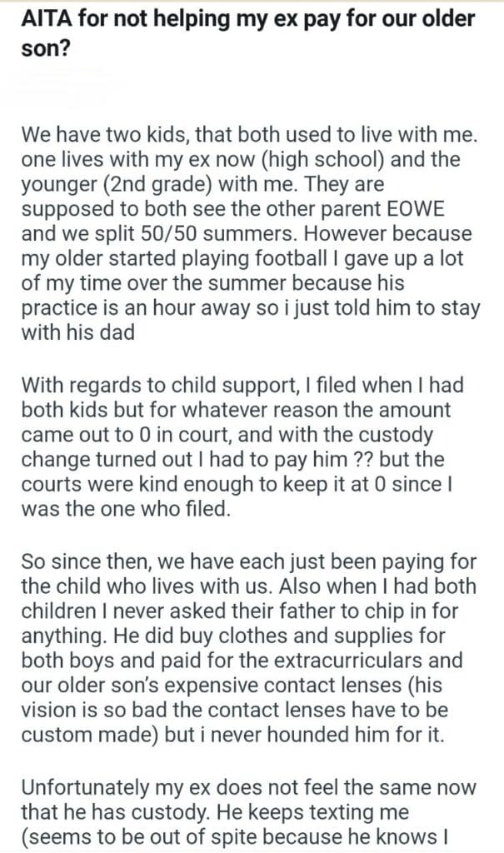This screenshot has height=853, width=504.
Task: Click the post title starting with AITA
Action: (x=250, y=31)
